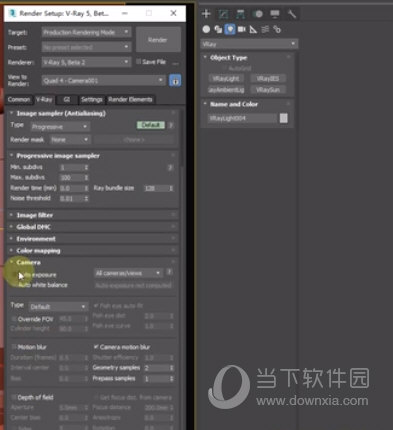Open the Motion tab in command panel
Screen dimensions: 393x430
click(258, 14)
